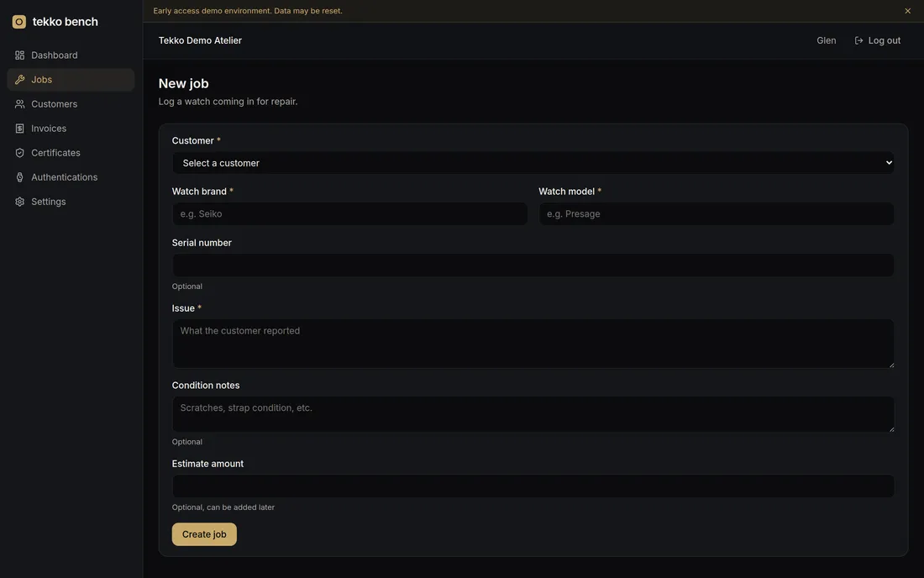924x578 pixels.
Task: Focus the Watch brand input field
Action: (x=349, y=214)
